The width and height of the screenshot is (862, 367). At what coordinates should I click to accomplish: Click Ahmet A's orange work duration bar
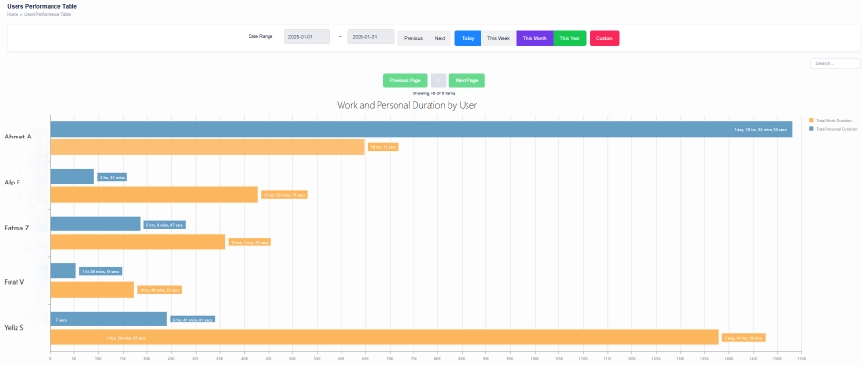pyautogui.click(x=207, y=147)
